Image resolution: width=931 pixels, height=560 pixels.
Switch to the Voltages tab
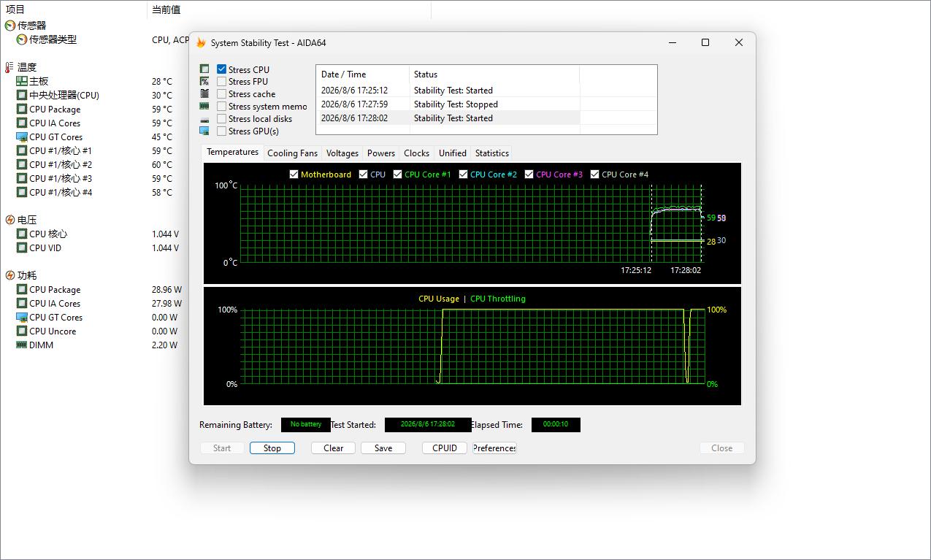342,153
